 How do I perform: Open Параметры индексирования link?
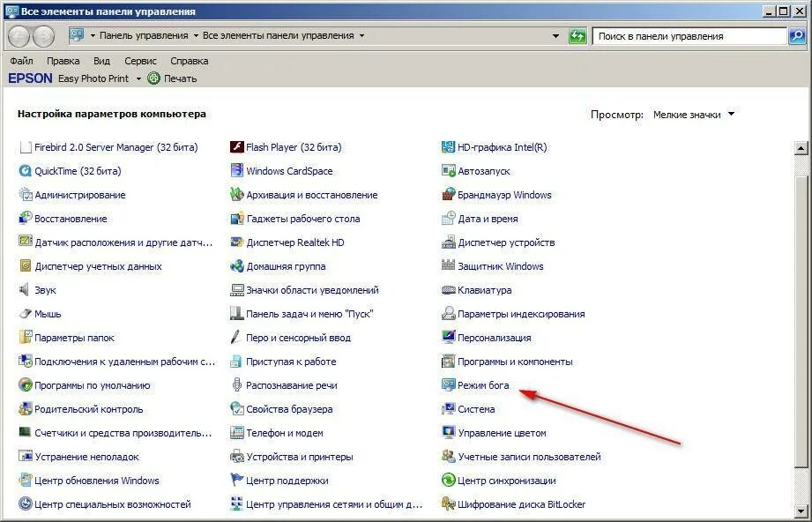point(521,314)
